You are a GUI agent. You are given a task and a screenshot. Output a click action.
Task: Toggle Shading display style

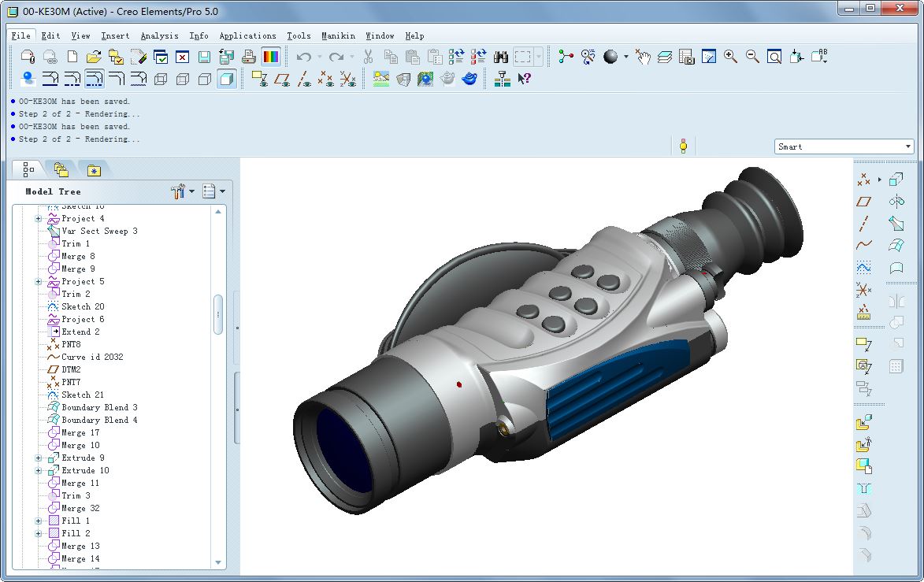226,79
